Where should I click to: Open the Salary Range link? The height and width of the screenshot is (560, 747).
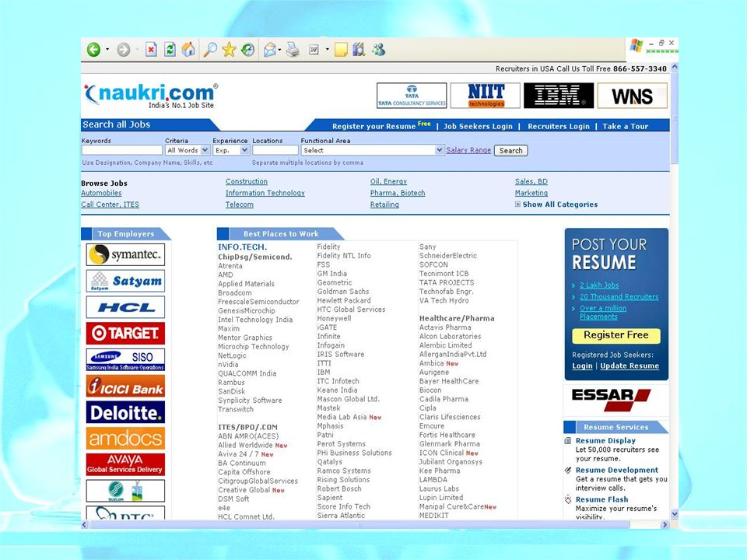click(468, 150)
